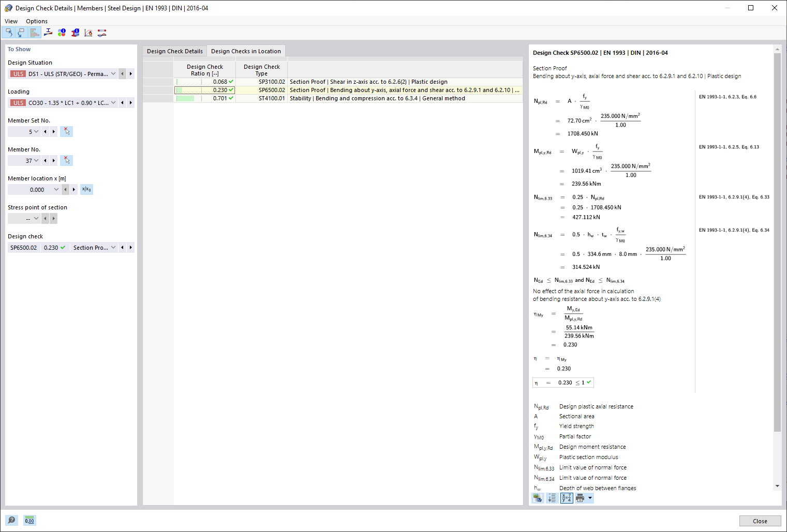787x532 pixels.
Task: Click the printer icon below formula panel
Action: [x=580, y=498]
